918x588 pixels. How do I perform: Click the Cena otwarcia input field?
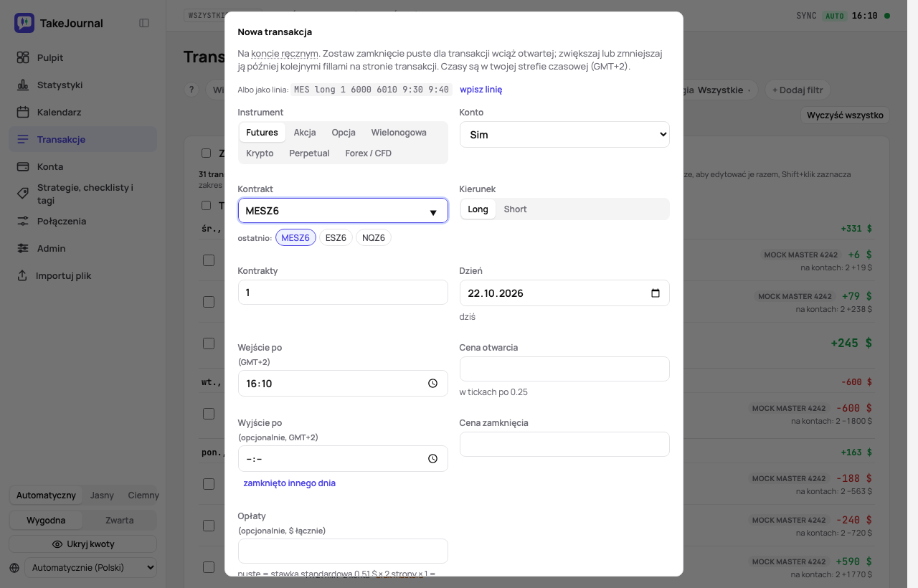click(x=564, y=369)
